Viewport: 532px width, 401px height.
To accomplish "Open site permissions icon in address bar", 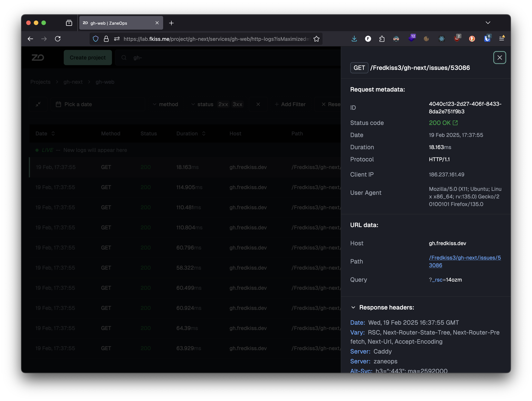I will 117,39.
